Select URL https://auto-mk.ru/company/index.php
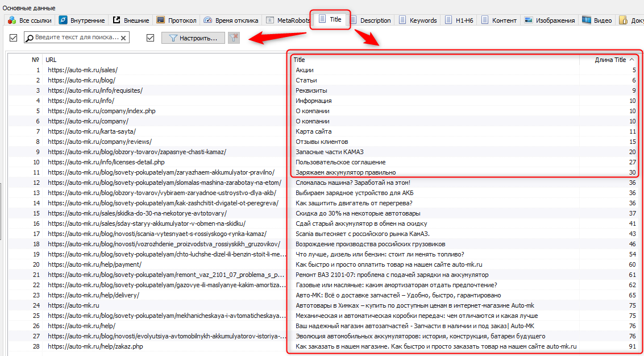This screenshot has width=644, height=356. point(101,111)
